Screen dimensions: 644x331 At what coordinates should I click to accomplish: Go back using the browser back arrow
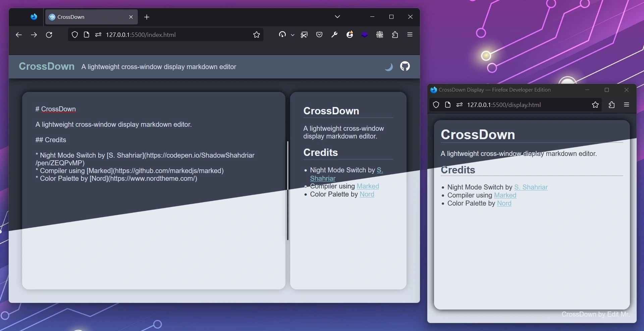(x=19, y=35)
